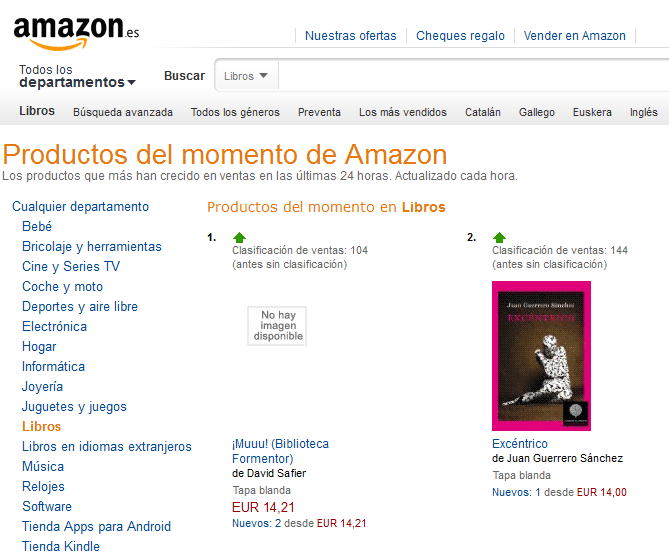Click Nuevos: 1 desde EUR 14,00 offer
Viewport: 669px width, 556px height.
pos(559,492)
